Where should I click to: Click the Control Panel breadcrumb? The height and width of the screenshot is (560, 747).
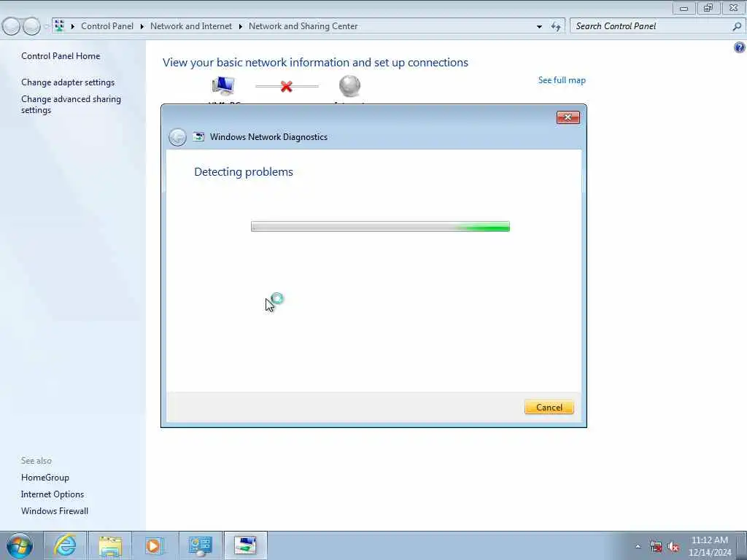coord(107,26)
